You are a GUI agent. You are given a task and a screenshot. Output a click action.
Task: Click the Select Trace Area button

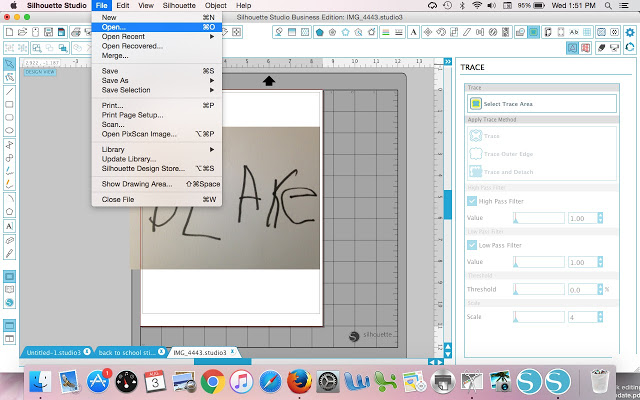click(542, 104)
